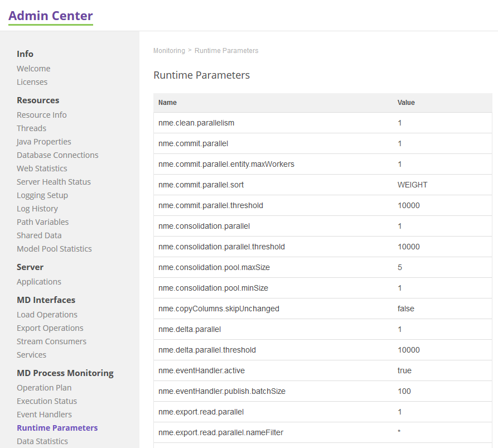This screenshot has height=448, width=498.
Task: Click the Admin Center title link
Action: pyautogui.click(x=51, y=16)
